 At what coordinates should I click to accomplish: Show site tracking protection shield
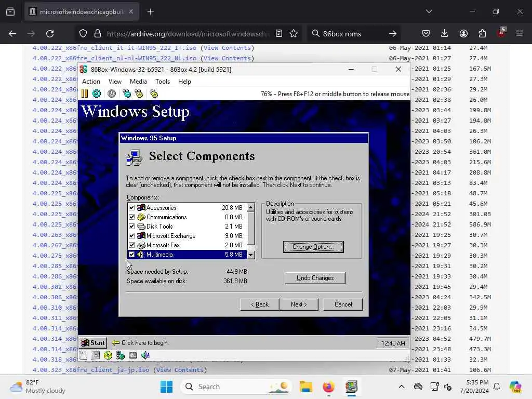[83, 34]
